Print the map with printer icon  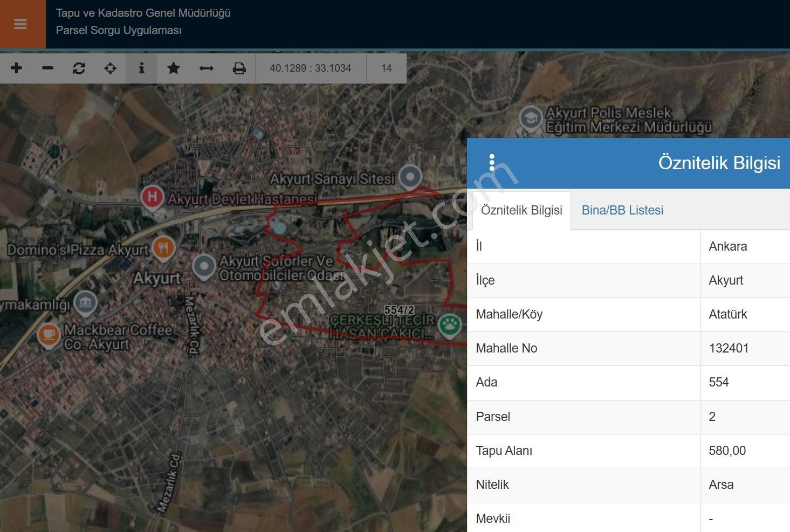click(x=239, y=68)
